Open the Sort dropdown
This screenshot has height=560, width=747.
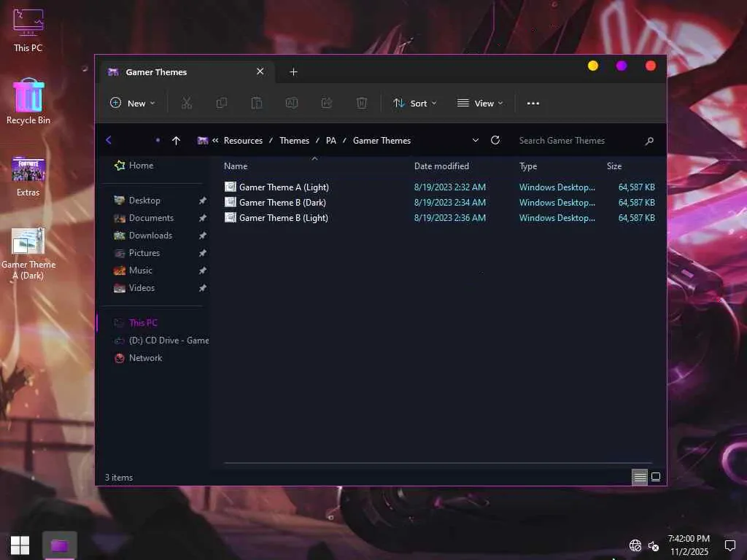tap(414, 103)
